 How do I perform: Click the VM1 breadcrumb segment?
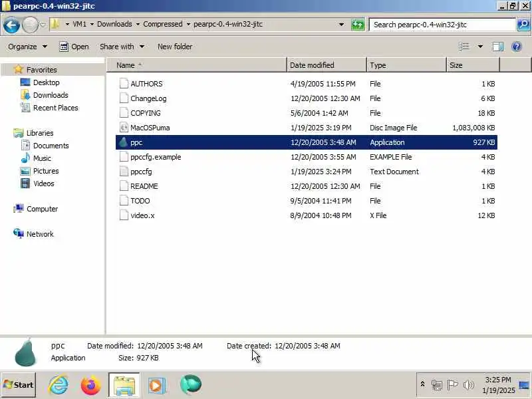[x=79, y=24]
